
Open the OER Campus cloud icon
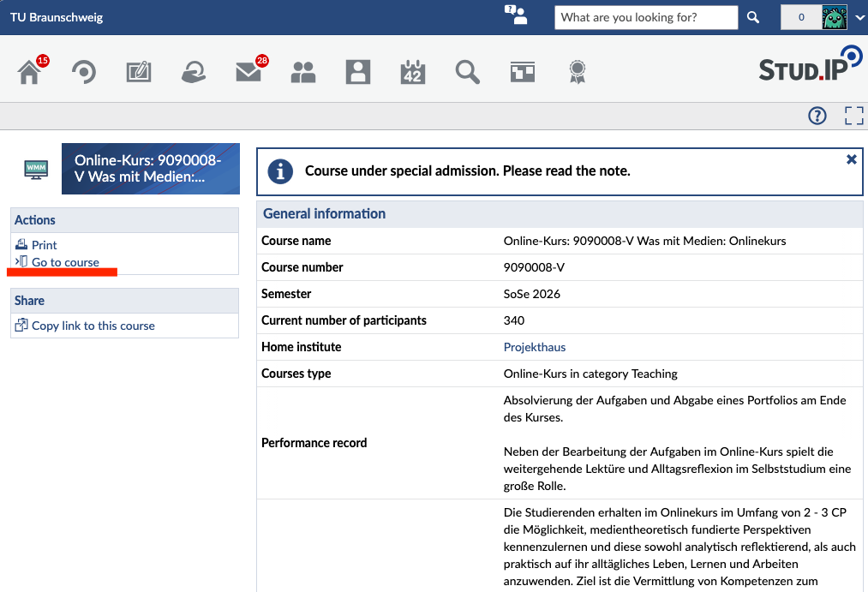(x=194, y=72)
